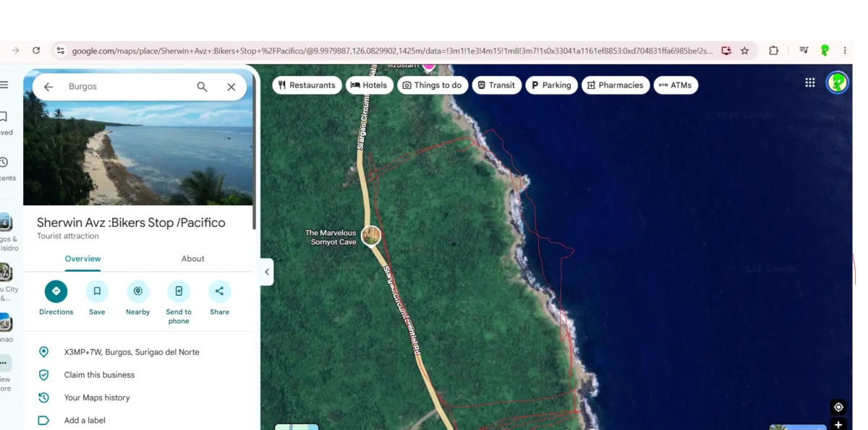Click the location pin icon beside address
Screen dimensions: 868x430
[43, 352]
